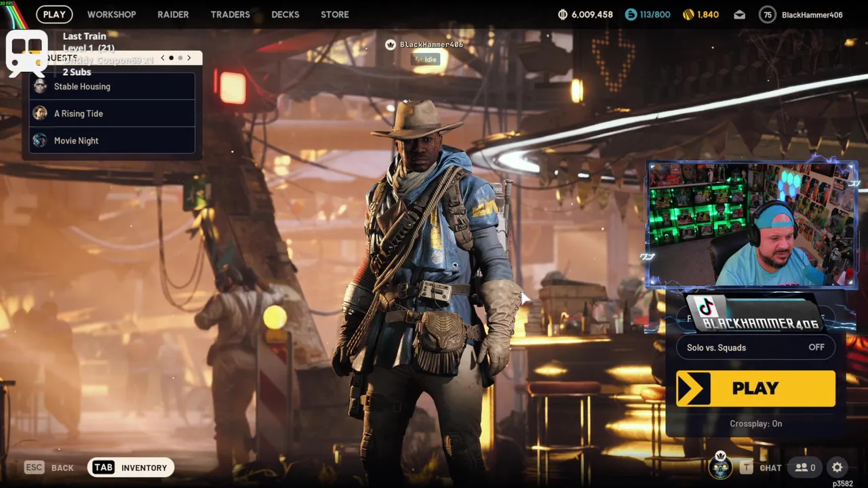Click the gold Raider Tokens icon
Screen dimensions: 868x488
pyautogui.click(x=688, y=14)
